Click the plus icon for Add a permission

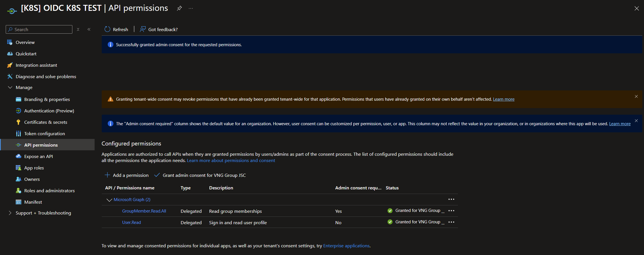107,175
